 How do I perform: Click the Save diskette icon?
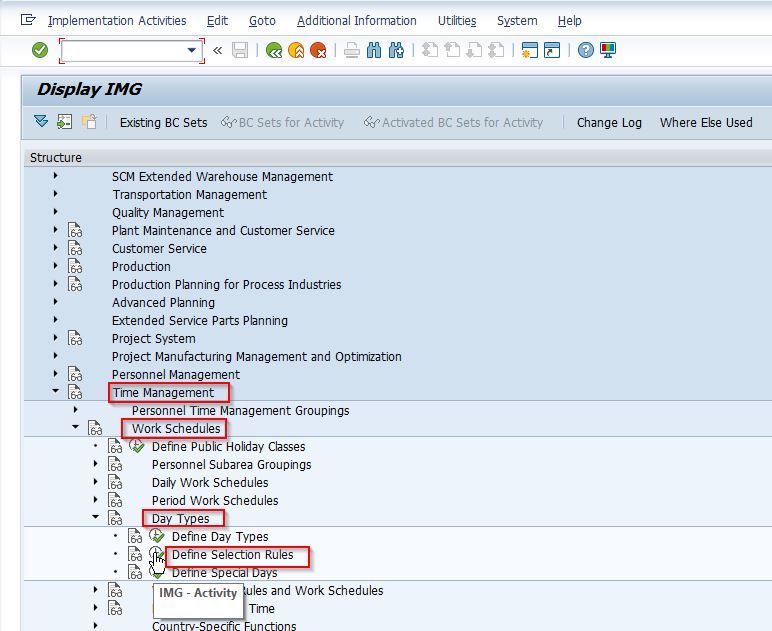click(240, 50)
